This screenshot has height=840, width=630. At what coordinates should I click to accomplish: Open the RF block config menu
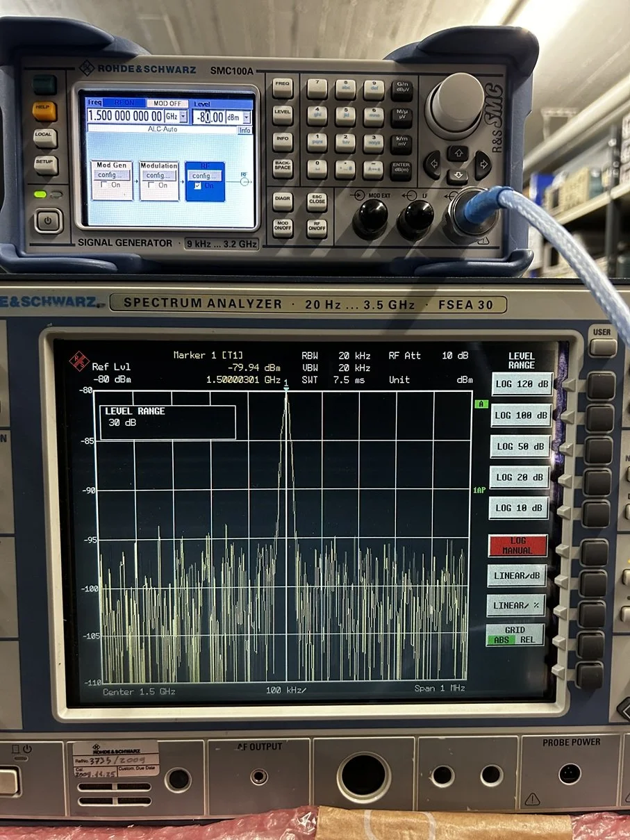tap(205, 176)
